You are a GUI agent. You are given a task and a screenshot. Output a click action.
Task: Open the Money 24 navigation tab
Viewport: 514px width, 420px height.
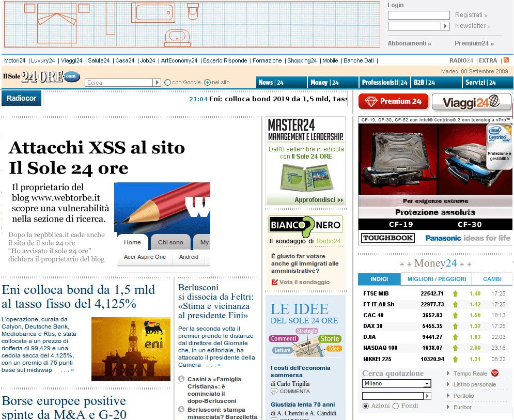pyautogui.click(x=333, y=83)
